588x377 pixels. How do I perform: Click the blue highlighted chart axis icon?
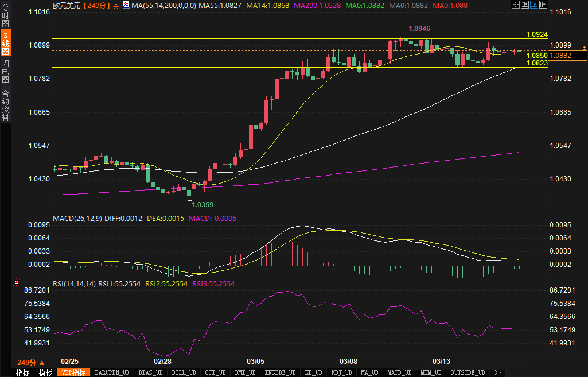tap(534, 5)
